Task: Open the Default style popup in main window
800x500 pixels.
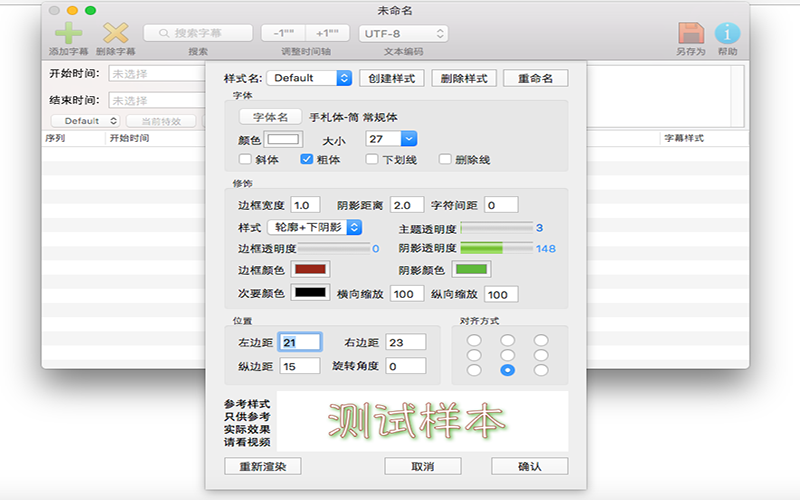Action: [85, 121]
